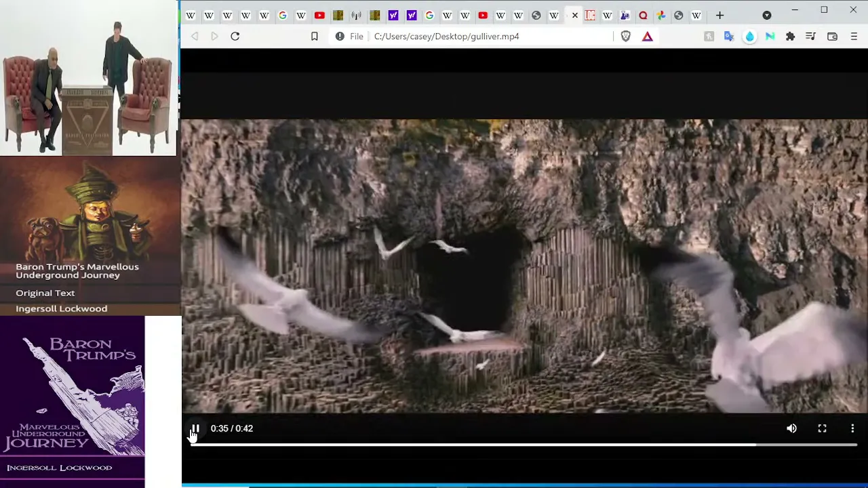Reload the current page
The width and height of the screenshot is (868, 488).
click(235, 36)
